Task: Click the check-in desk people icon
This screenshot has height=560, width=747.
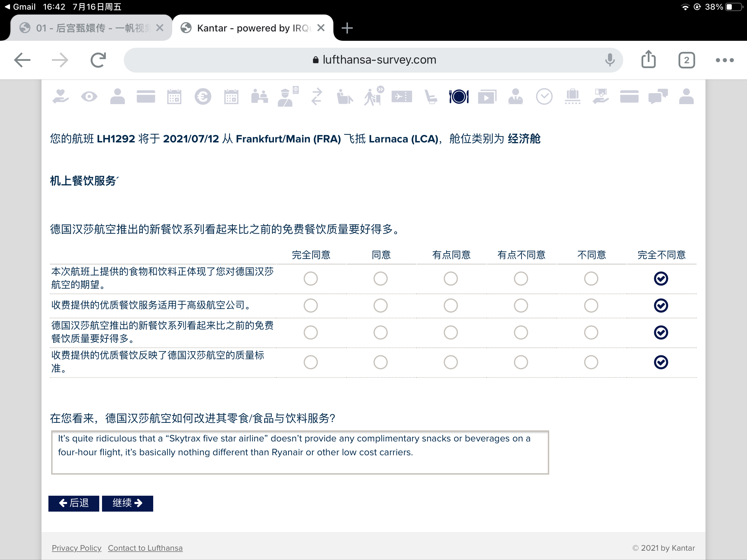Action: point(260,96)
